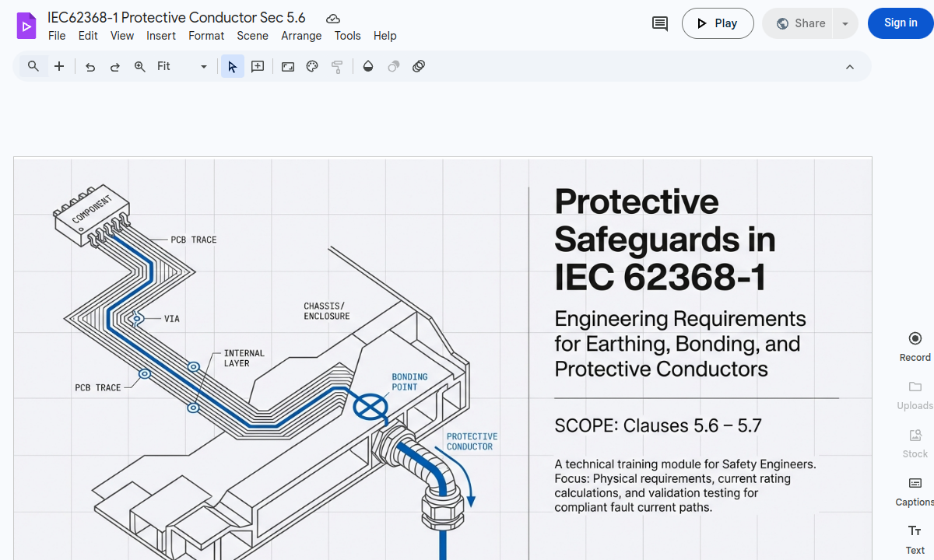Open the Share options dropdown arrow
This screenshot has width=934, height=560.
point(845,23)
